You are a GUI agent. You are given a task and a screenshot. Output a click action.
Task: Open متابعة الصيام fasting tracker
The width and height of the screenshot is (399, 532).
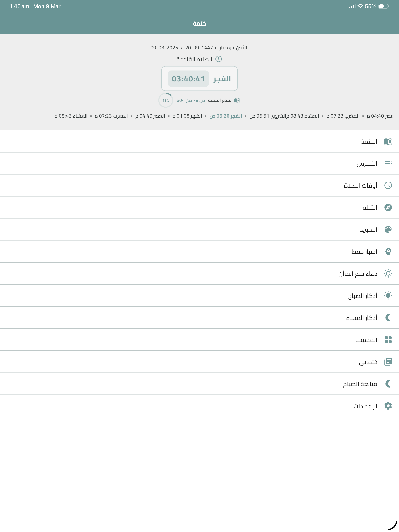point(199,384)
